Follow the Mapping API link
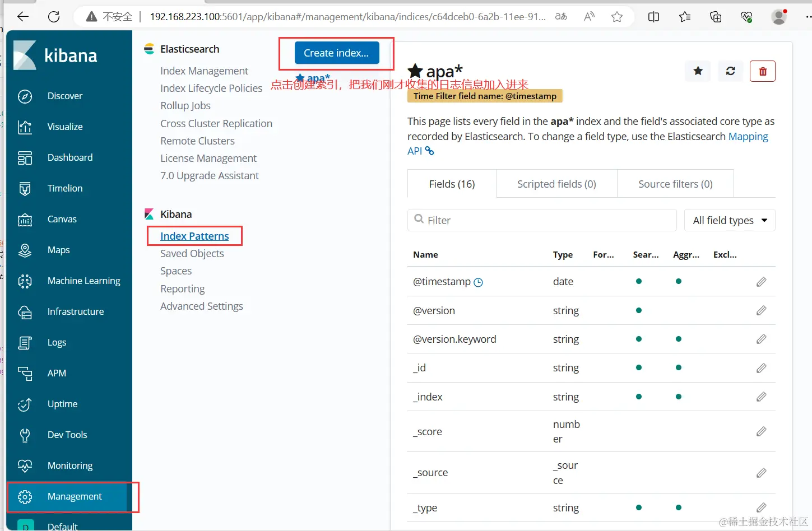Viewport: 812px width, 531px height. [748, 137]
